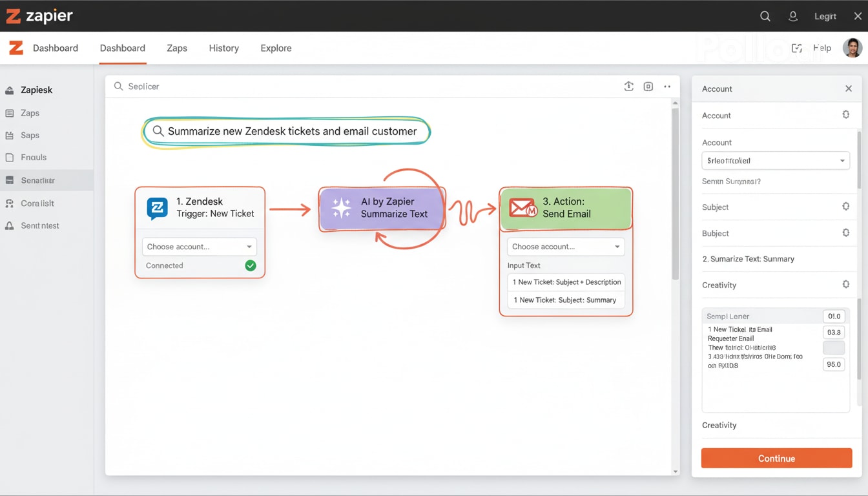The width and height of the screenshot is (868, 496).
Task: Click the canvas scrollbar up arrow
Action: coord(676,103)
